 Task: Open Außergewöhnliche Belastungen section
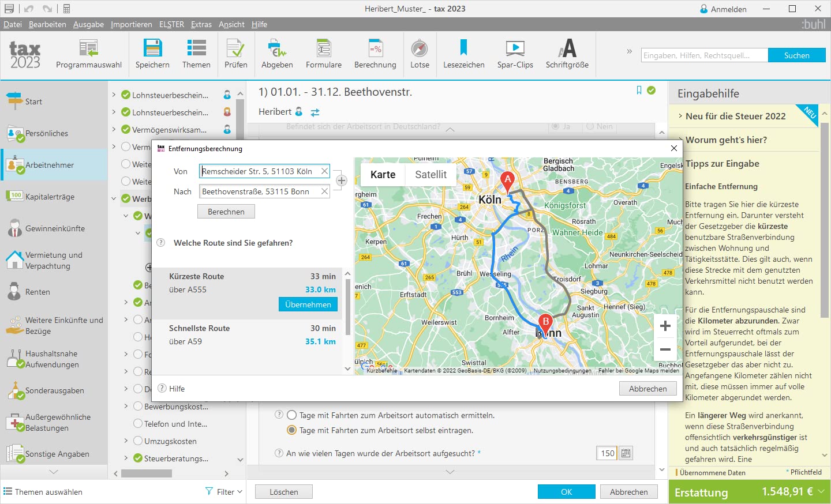point(54,422)
